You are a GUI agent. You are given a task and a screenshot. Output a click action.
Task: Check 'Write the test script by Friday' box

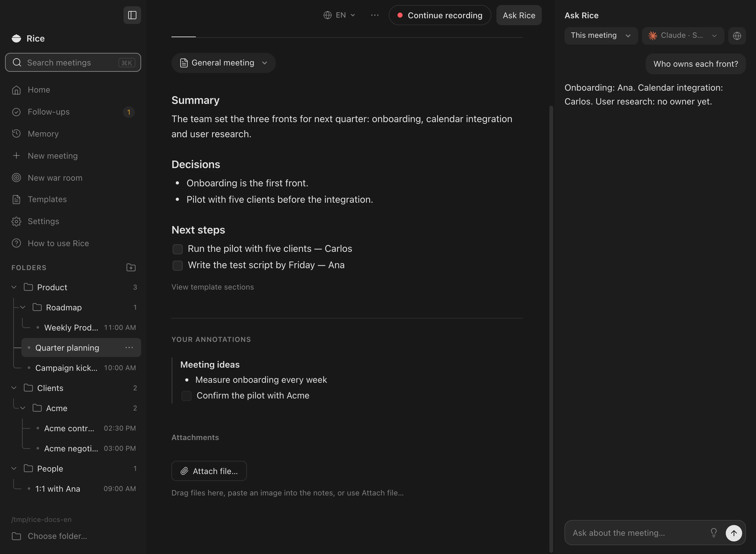click(x=178, y=266)
